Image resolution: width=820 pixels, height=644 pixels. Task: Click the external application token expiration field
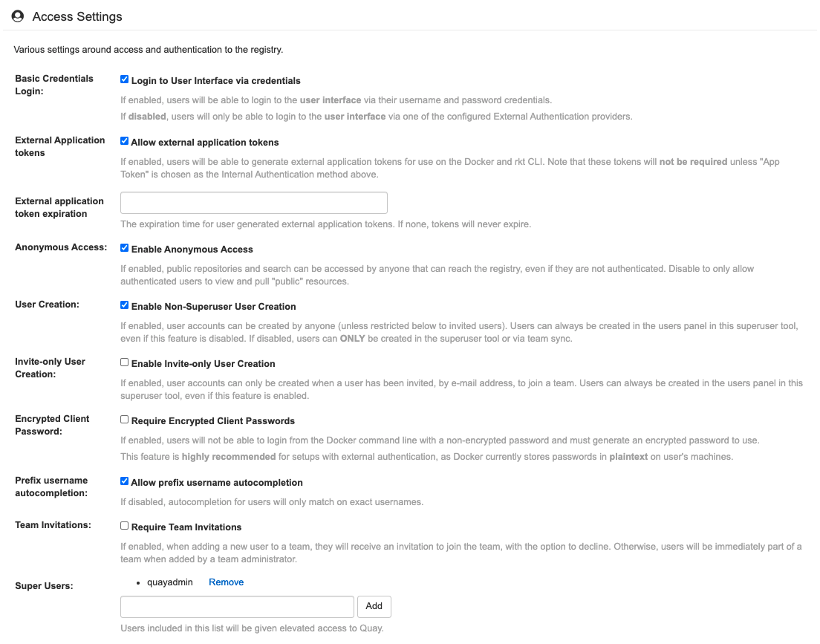(x=253, y=203)
